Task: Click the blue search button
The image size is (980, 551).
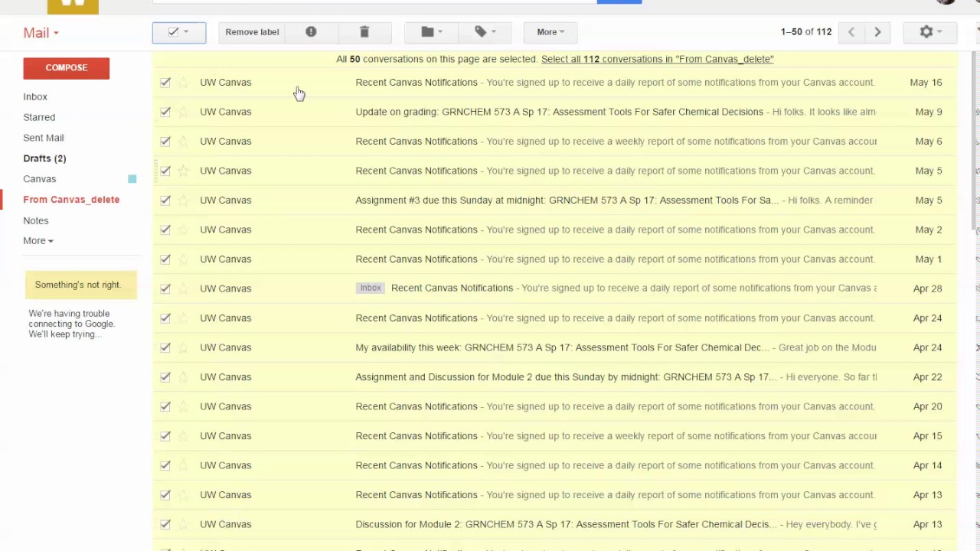Action: click(x=619, y=2)
